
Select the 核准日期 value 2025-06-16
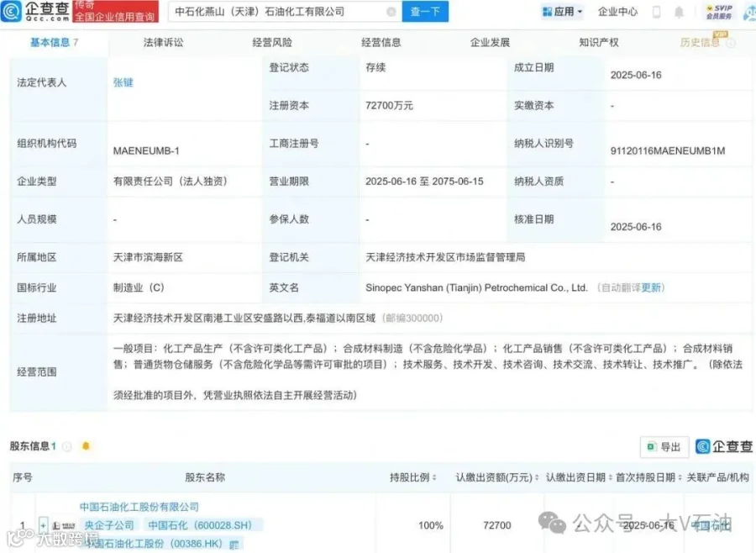(636, 227)
